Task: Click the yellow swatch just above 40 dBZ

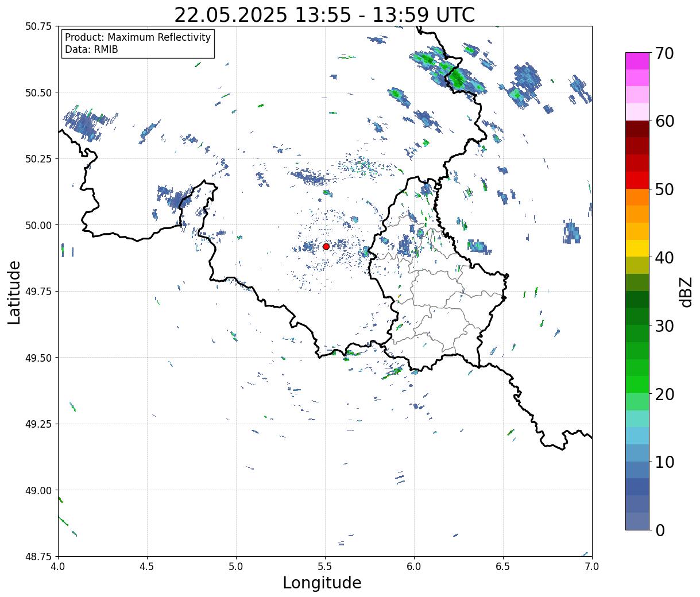Action: pyautogui.click(x=637, y=248)
